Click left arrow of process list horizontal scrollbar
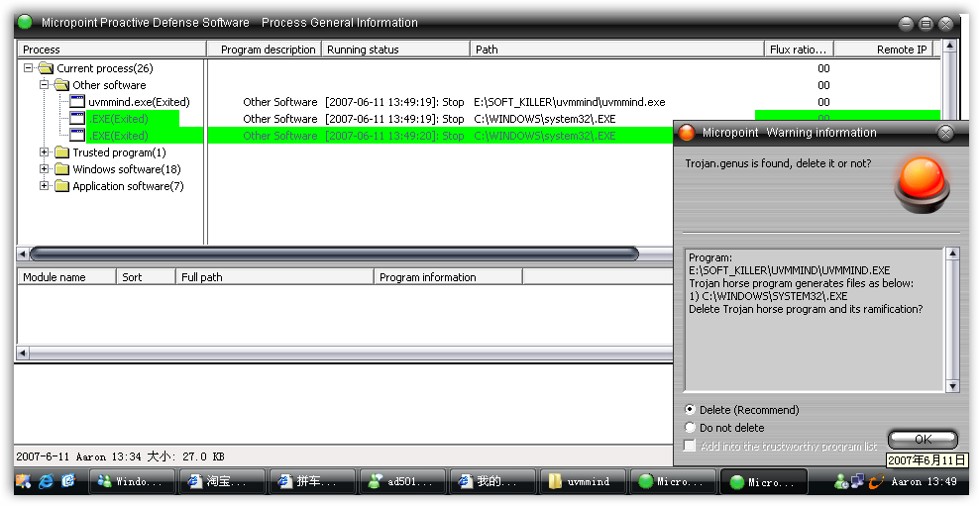 coord(23,253)
